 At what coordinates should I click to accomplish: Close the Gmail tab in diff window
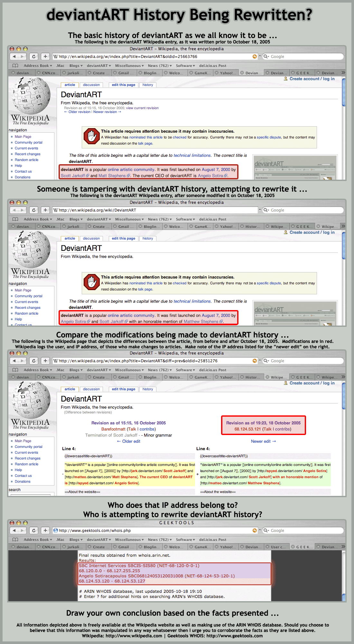pyautogui.click(x=115, y=377)
